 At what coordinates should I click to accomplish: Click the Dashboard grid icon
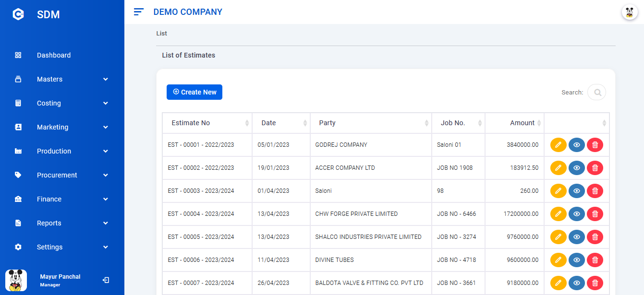pyautogui.click(x=18, y=55)
